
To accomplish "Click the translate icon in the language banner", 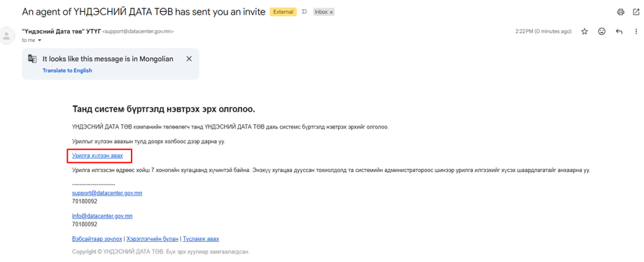I will point(32,59).
